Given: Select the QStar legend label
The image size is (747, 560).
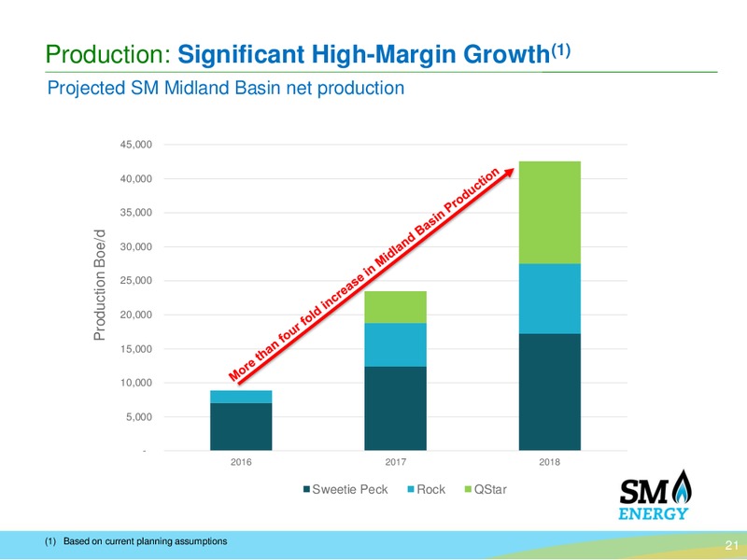Looking at the screenshot, I should 490,489.
